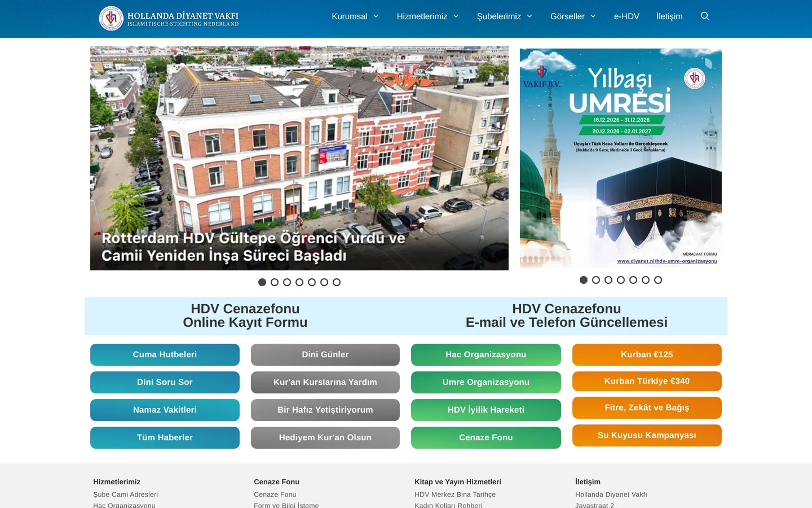Switch to second dot under the Umre banner
This screenshot has width=812, height=508.
coord(596,280)
